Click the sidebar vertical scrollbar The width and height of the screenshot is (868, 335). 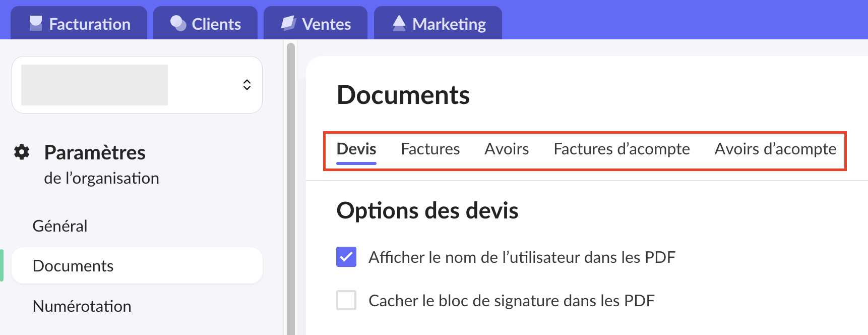tap(291, 192)
